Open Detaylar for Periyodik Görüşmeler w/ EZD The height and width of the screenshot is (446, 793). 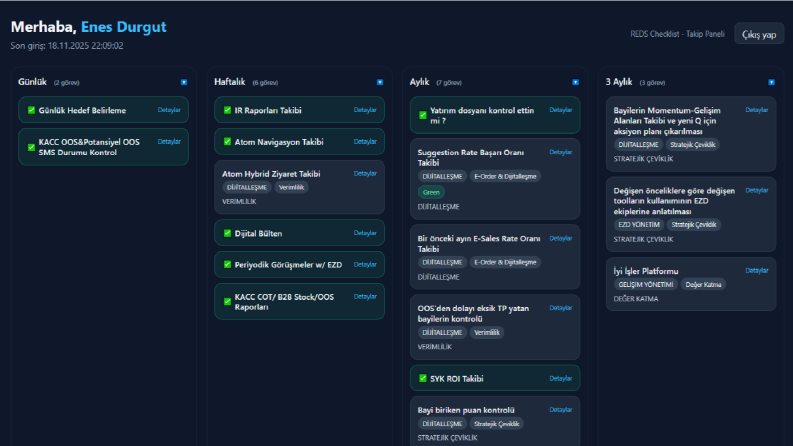click(365, 264)
